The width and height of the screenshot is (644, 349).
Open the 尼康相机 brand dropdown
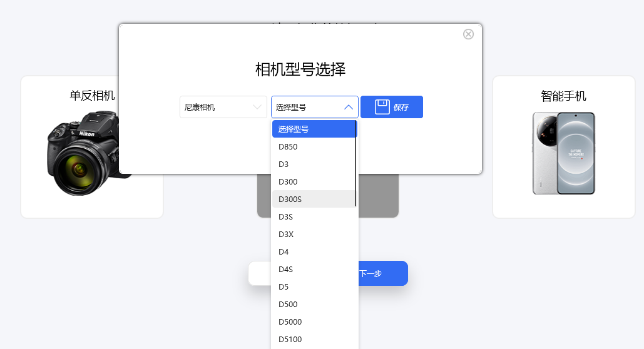point(223,107)
